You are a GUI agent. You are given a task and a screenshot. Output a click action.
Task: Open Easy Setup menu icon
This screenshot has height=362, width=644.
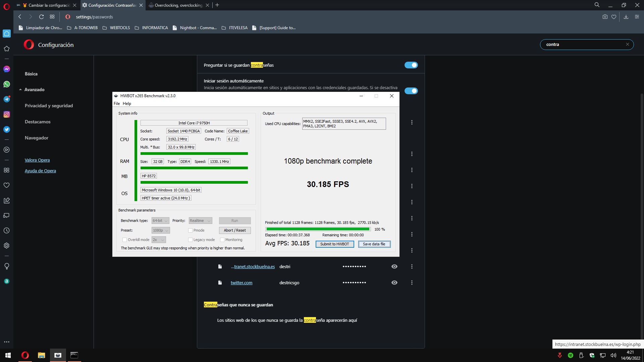637,17
